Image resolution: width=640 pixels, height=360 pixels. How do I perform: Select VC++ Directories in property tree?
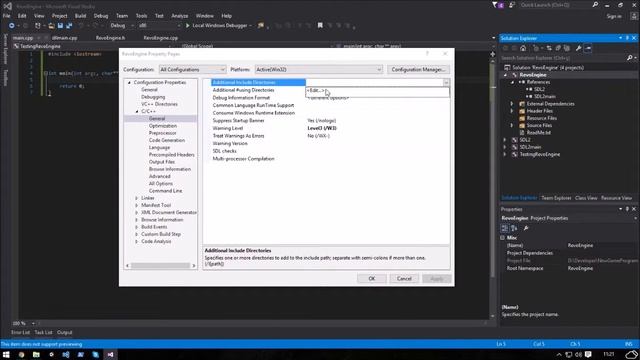click(159, 104)
